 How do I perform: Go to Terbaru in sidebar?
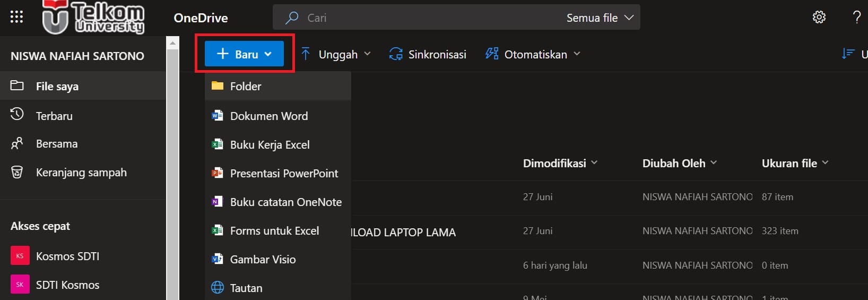[x=54, y=116]
